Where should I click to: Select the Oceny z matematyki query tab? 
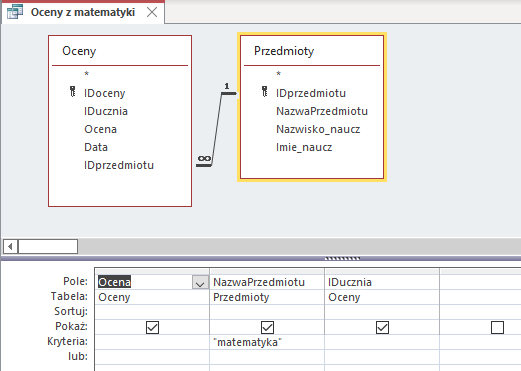point(83,12)
